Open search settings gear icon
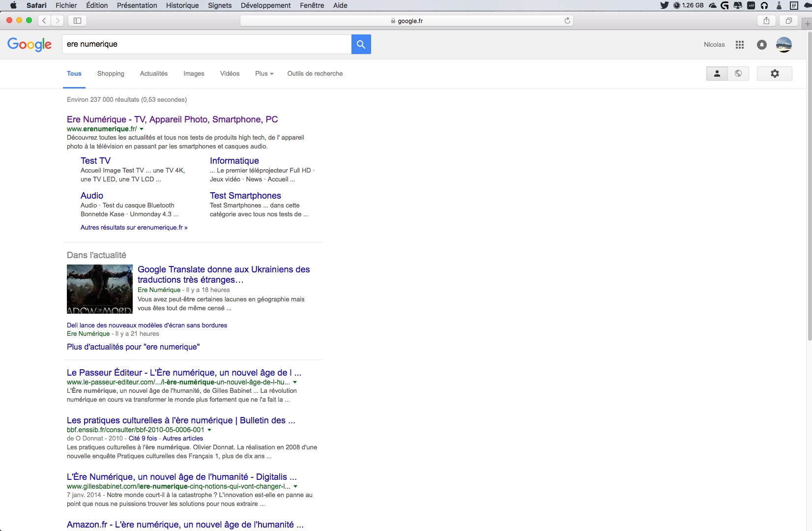 (x=775, y=73)
